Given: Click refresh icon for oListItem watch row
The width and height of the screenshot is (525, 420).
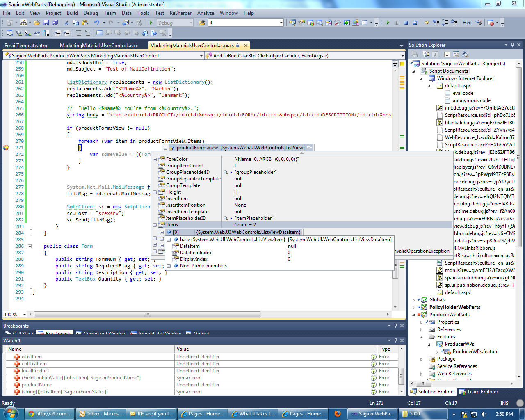Looking at the screenshot, I should [x=374, y=357].
